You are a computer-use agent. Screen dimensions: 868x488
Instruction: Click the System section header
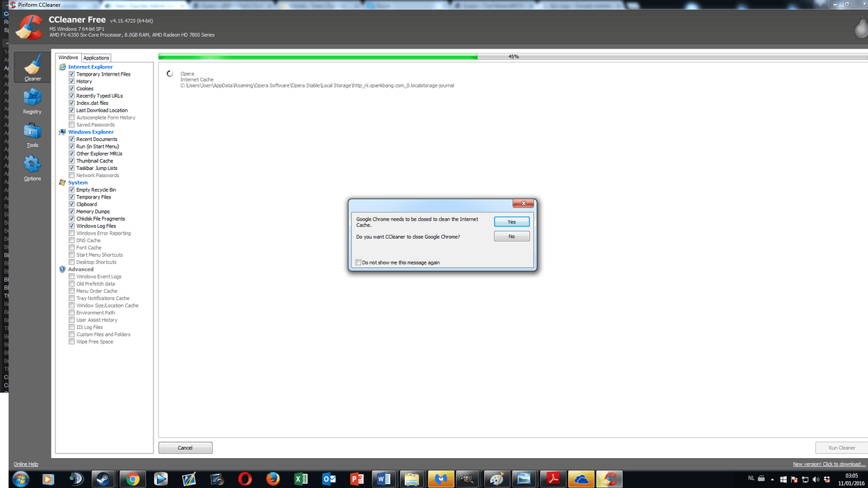coord(78,183)
